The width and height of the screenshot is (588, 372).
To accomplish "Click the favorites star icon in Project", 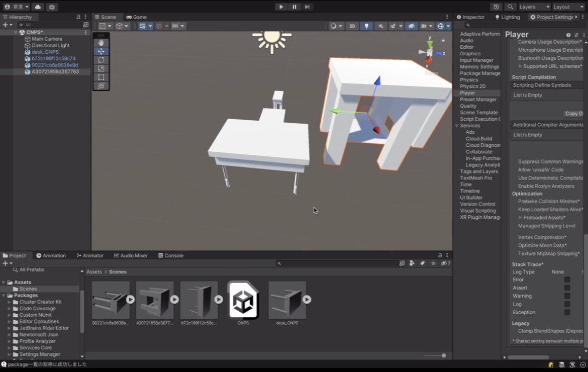I will point(433,263).
